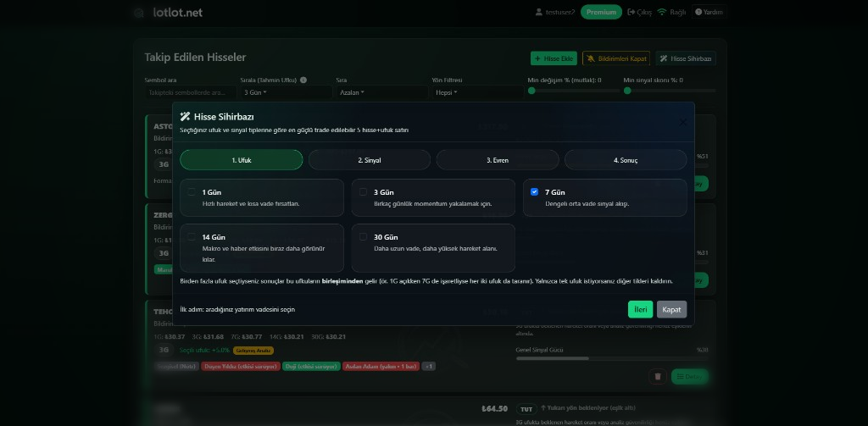Select the 1. Ufuk wizard step tab

[x=242, y=160]
